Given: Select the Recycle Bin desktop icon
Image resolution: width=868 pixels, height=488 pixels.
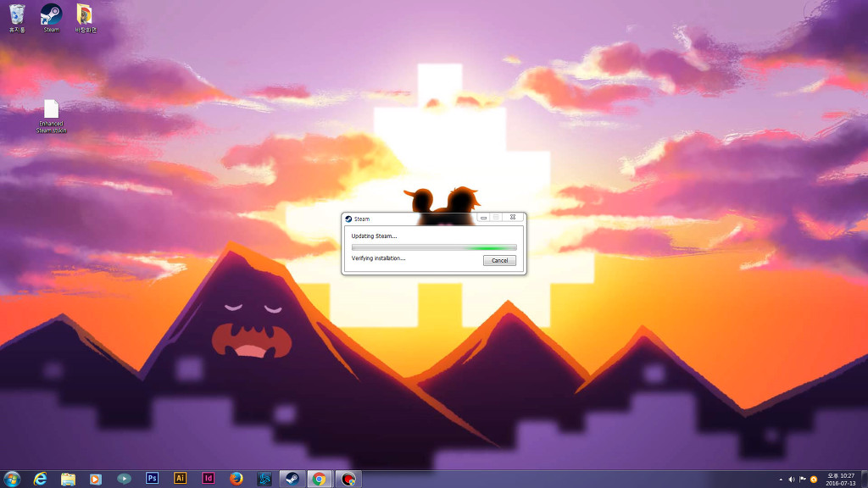Looking at the screenshot, I should [17, 19].
